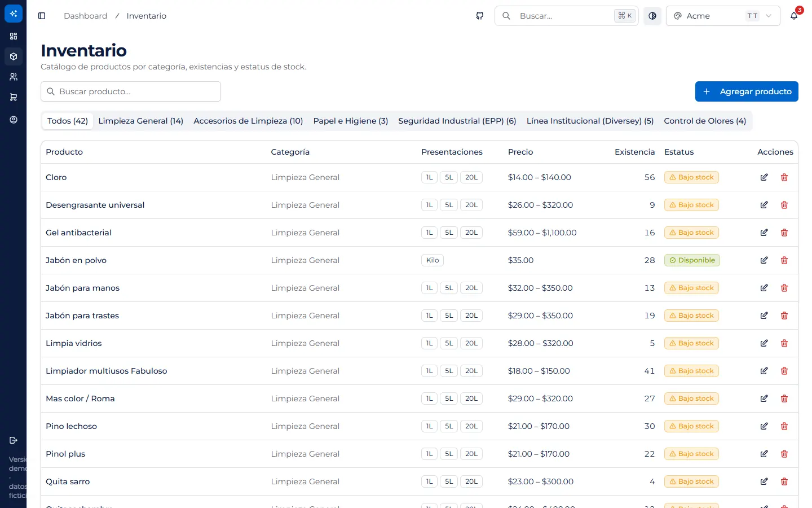Focus the global Buscar search field
This screenshot has width=812, height=508.
567,16
